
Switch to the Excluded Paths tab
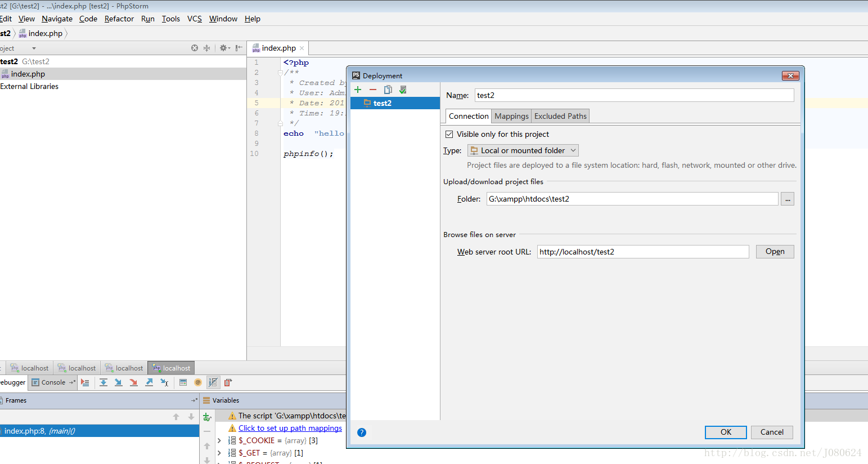point(560,116)
